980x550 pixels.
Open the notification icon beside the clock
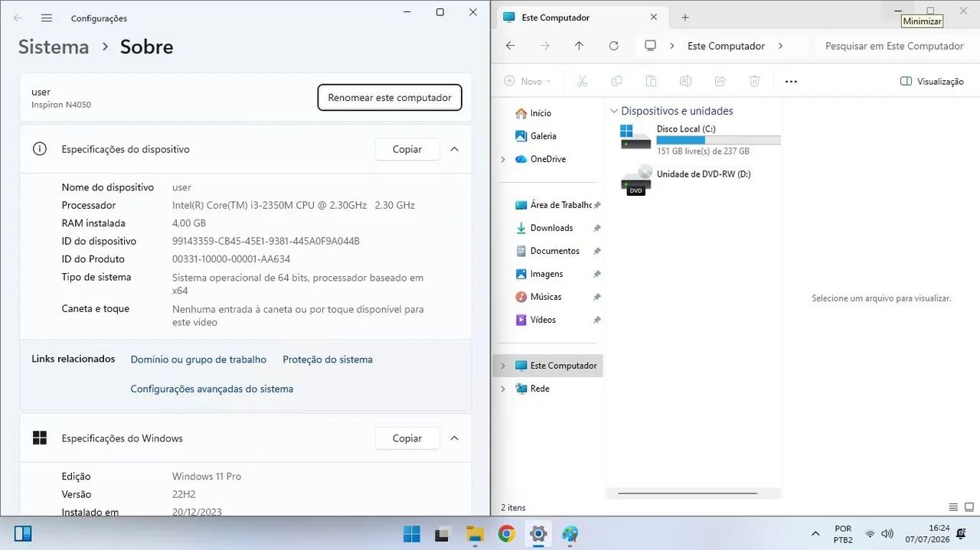click(x=962, y=534)
